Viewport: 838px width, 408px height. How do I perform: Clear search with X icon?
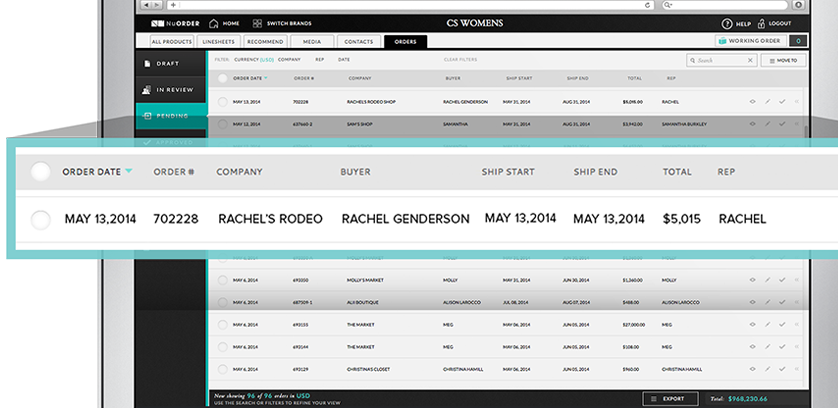pyautogui.click(x=750, y=60)
